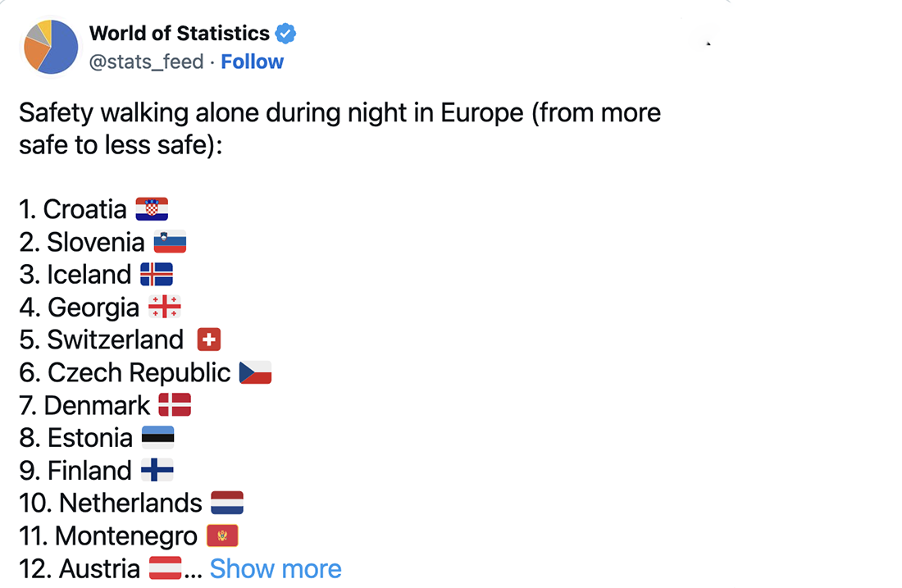Click the Netherlands flag emoji
The image size is (902, 588).
click(x=227, y=503)
